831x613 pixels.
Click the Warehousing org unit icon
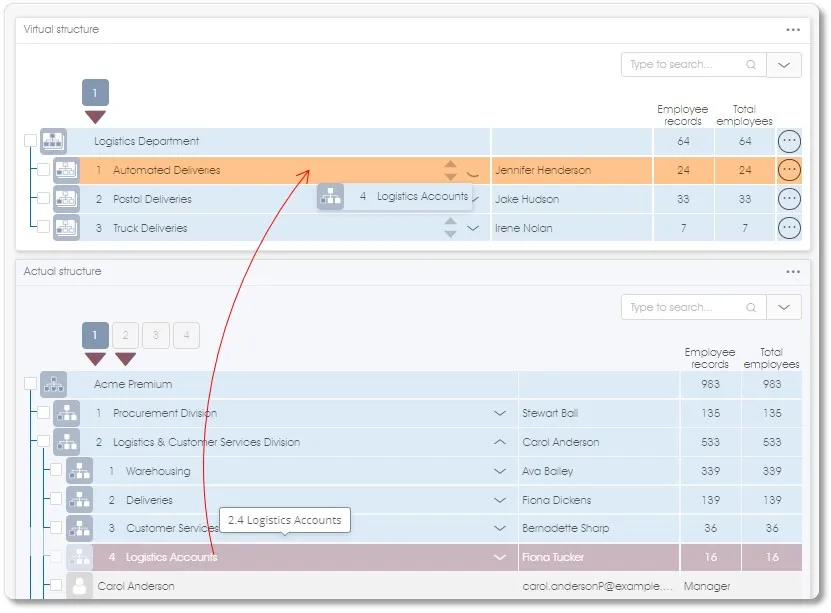tap(79, 471)
